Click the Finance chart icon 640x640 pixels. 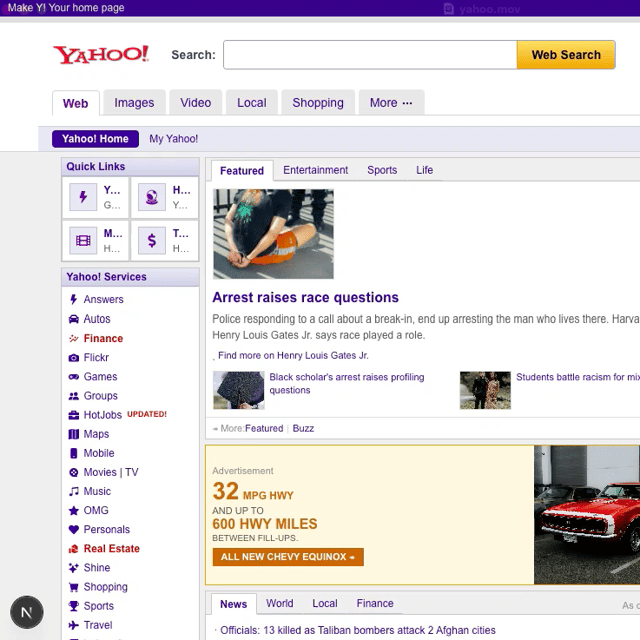click(x=73, y=338)
